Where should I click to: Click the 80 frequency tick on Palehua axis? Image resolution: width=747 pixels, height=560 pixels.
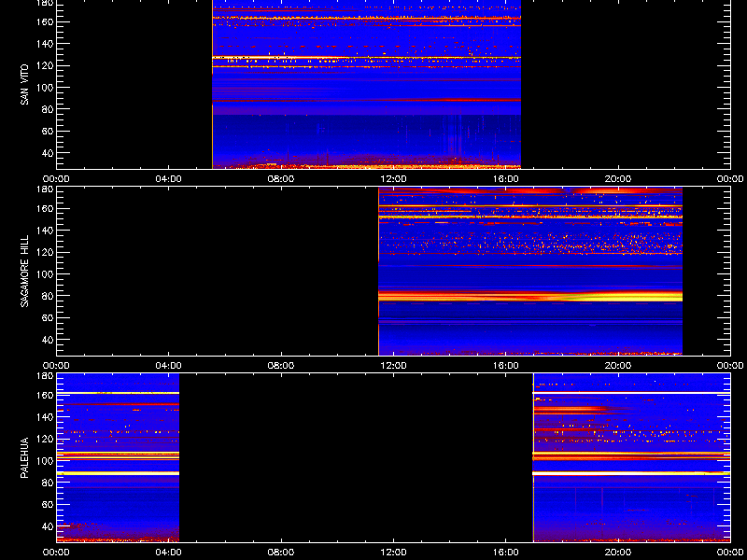(48, 483)
